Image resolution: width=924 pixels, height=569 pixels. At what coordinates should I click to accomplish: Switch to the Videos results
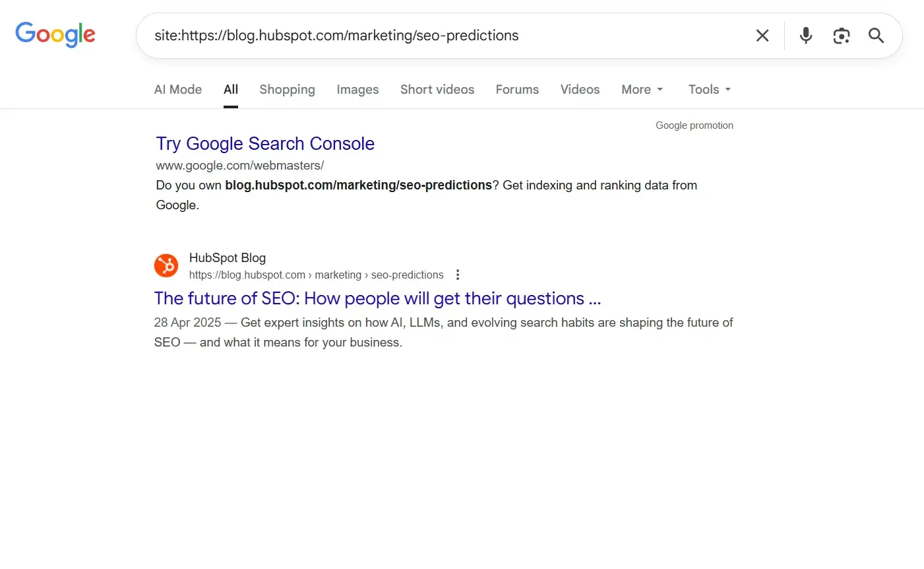[580, 89]
